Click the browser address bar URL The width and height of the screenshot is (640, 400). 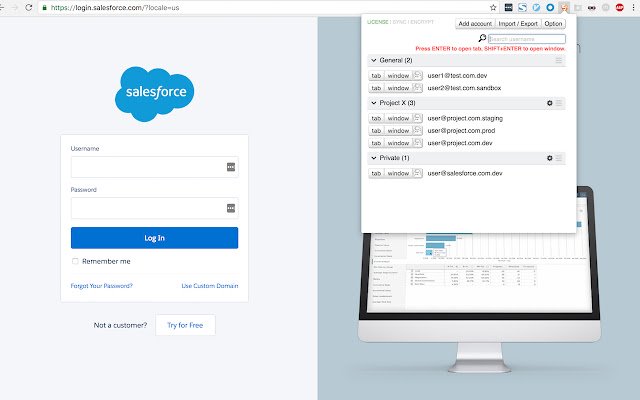pyautogui.click(x=115, y=7)
